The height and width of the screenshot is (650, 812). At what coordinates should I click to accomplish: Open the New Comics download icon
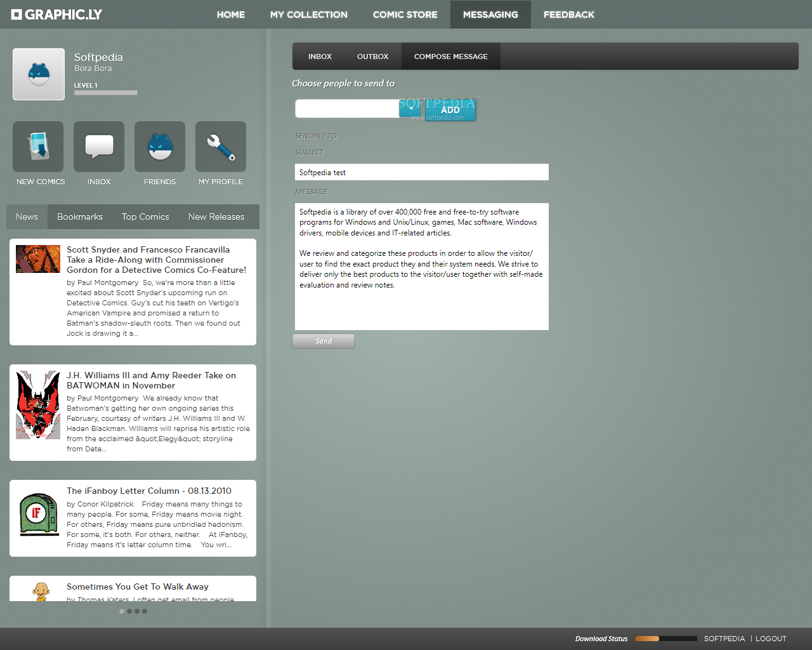click(x=38, y=147)
